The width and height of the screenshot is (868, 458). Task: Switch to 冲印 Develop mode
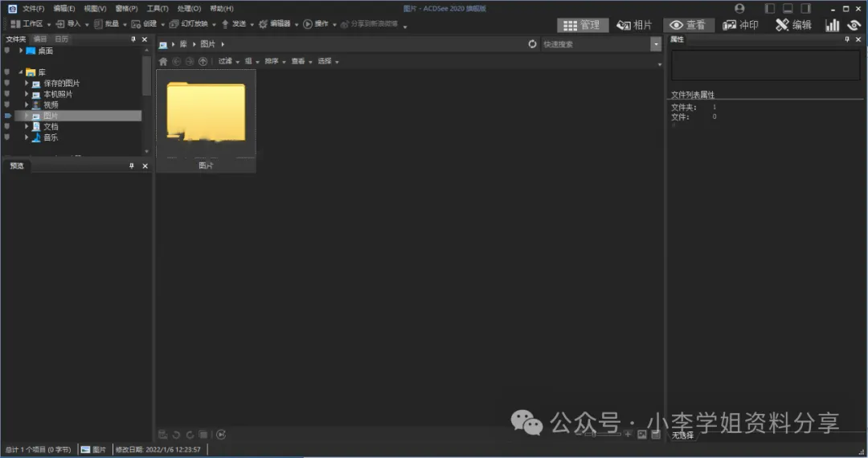(x=741, y=25)
